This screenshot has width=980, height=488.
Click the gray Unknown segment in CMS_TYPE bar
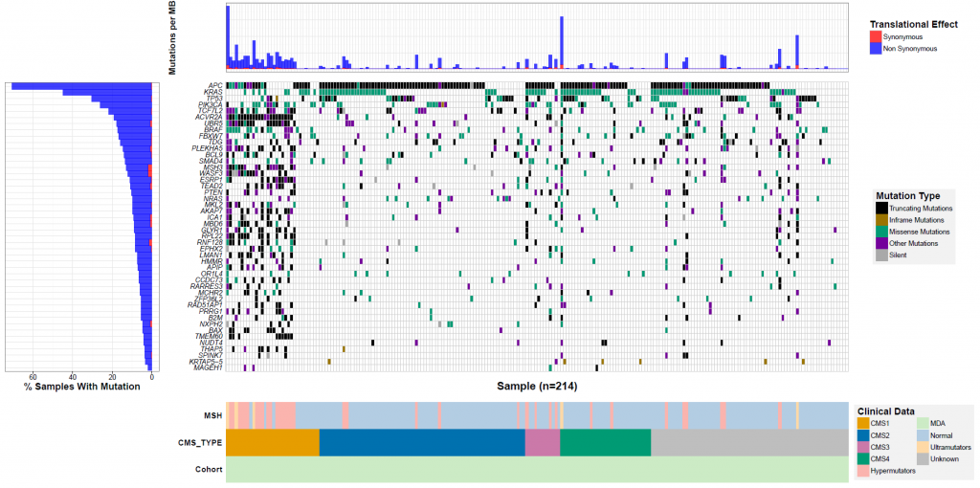pyautogui.click(x=749, y=442)
